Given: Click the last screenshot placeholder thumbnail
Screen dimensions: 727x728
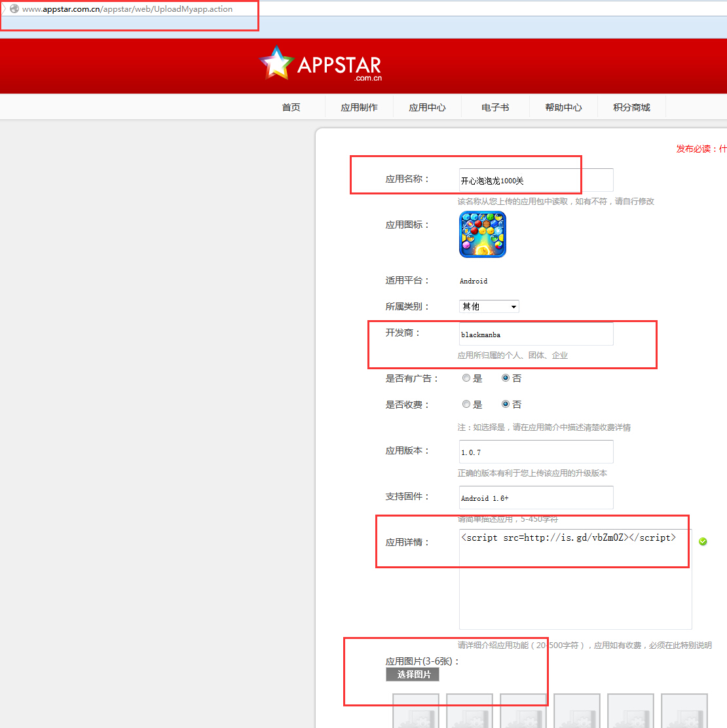Looking at the screenshot, I should tap(684, 711).
